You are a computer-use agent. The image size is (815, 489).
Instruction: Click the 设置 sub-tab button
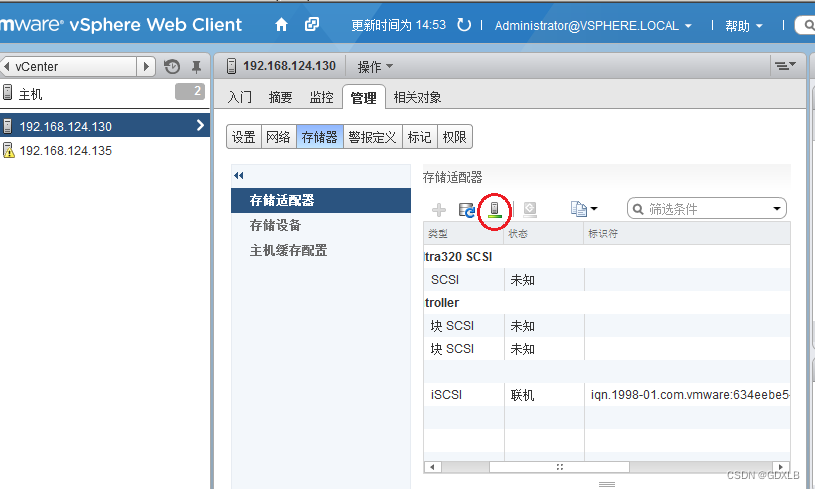pyautogui.click(x=244, y=137)
